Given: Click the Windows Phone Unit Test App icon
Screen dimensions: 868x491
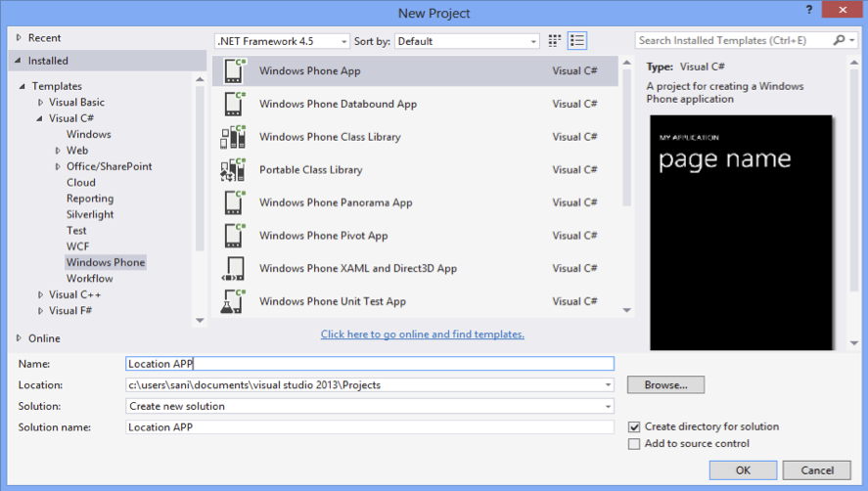Looking at the screenshot, I should [233, 301].
